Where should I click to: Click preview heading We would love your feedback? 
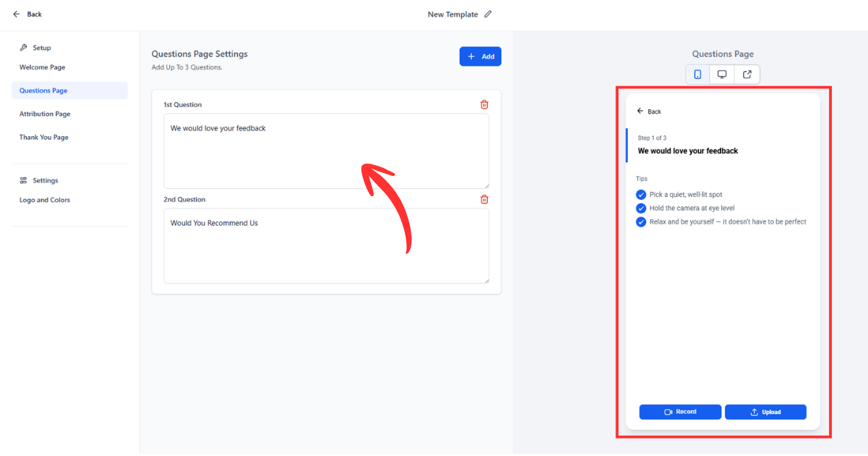(688, 151)
